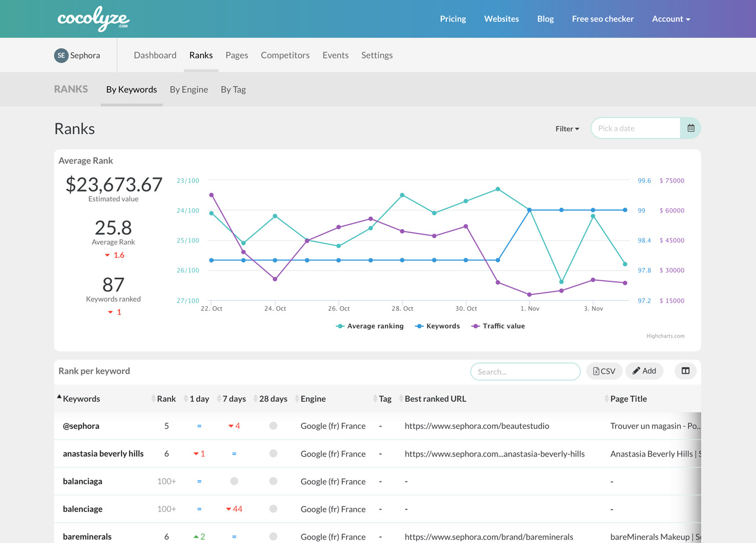Viewport: 756px width, 543px height.
Task: Go to Dashboard tab
Action: click(155, 55)
